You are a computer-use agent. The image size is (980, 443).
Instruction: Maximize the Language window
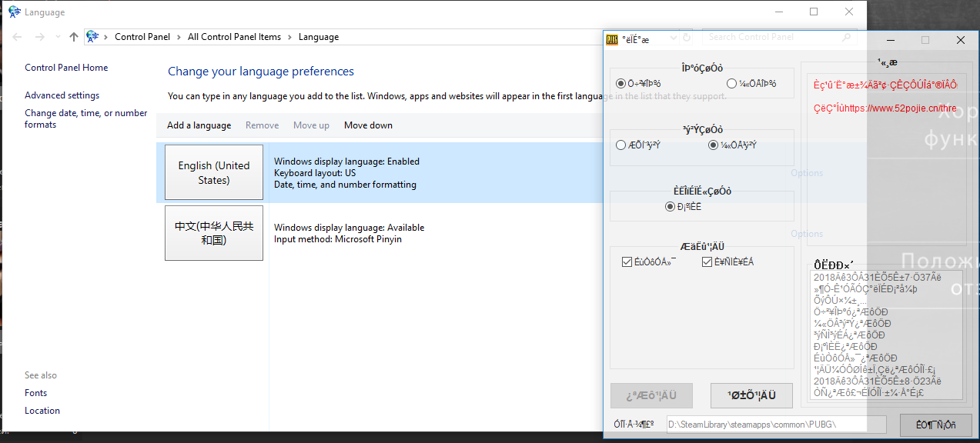[x=814, y=12]
